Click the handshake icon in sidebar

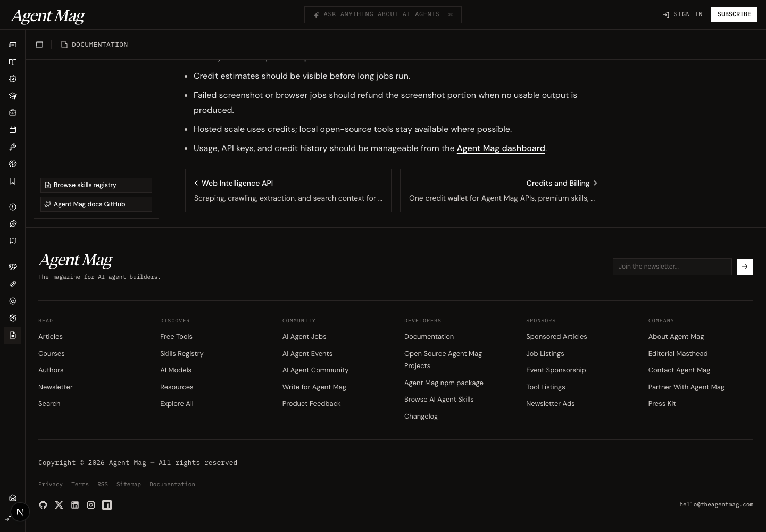13,267
